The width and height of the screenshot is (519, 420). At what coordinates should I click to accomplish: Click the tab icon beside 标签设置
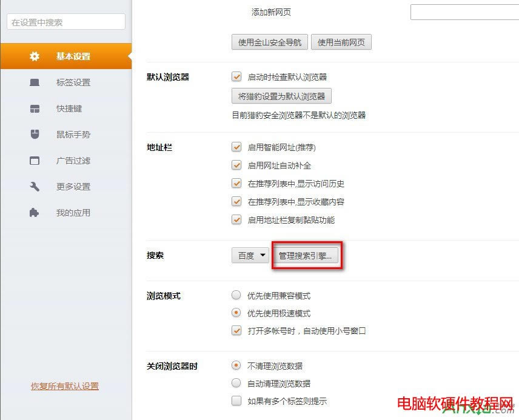tap(35, 82)
